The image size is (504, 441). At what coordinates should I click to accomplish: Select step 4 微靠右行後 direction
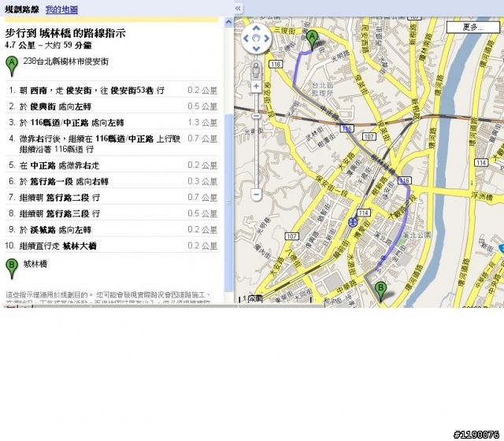coord(111,143)
